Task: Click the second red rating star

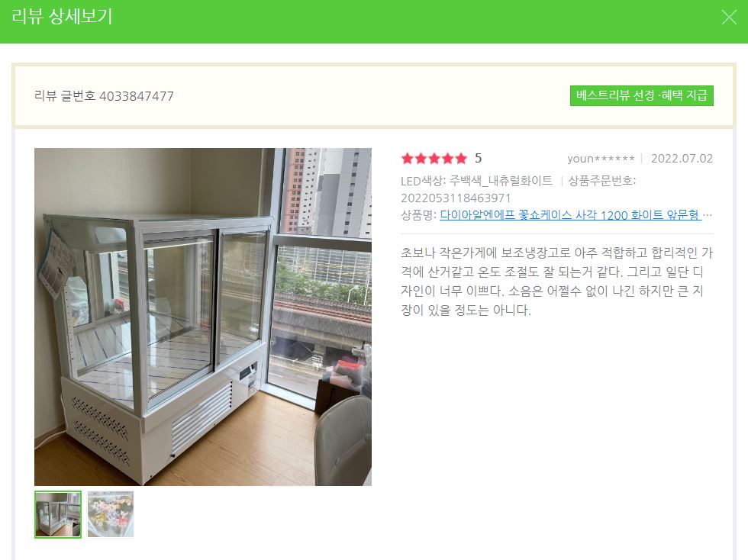Action: [421, 159]
